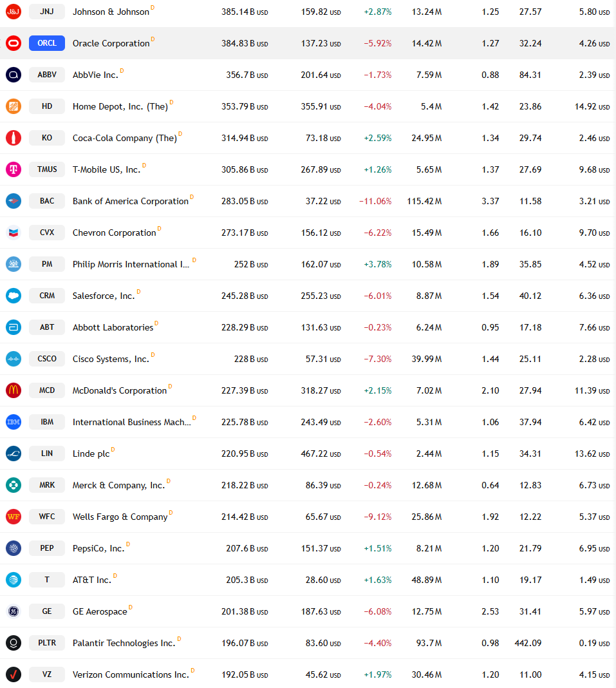
Task: Open the Palantir Technologies Inc. link
Action: tap(124, 644)
